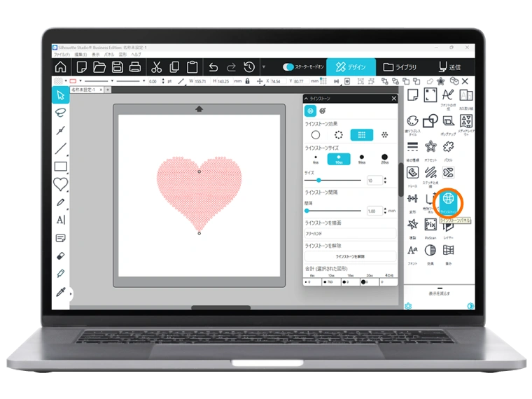Click the show fewer panels button
532x399 pixels.
coord(441,292)
